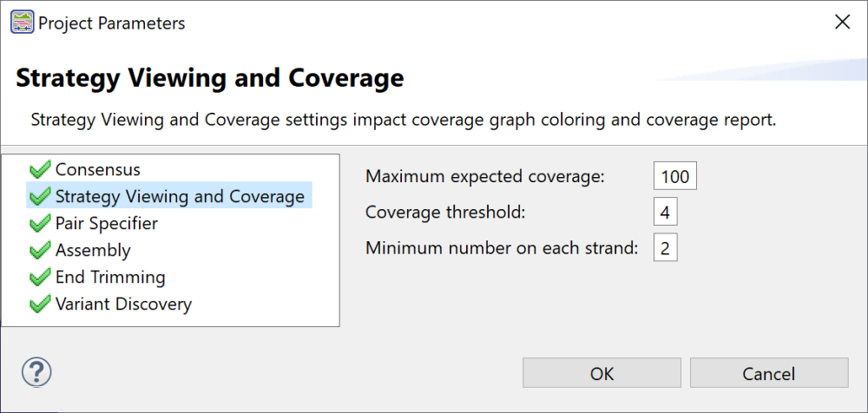Focus the Coverage threshold input box

[x=665, y=213]
